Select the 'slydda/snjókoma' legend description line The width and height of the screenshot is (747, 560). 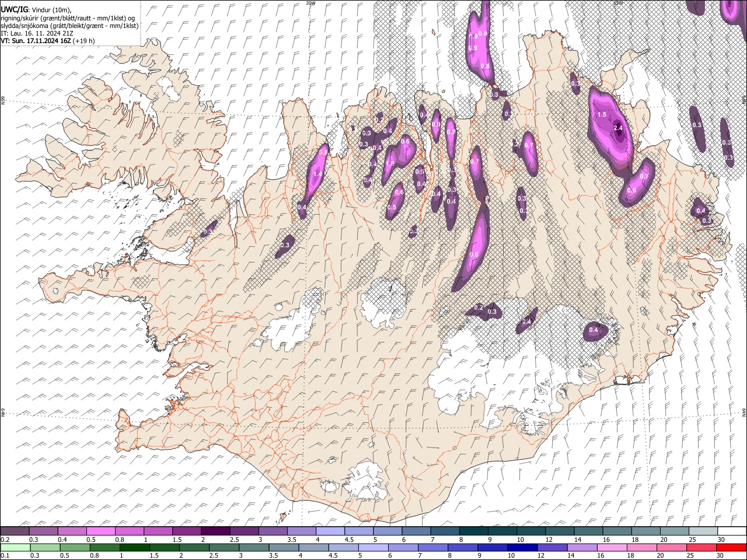[x=69, y=26]
